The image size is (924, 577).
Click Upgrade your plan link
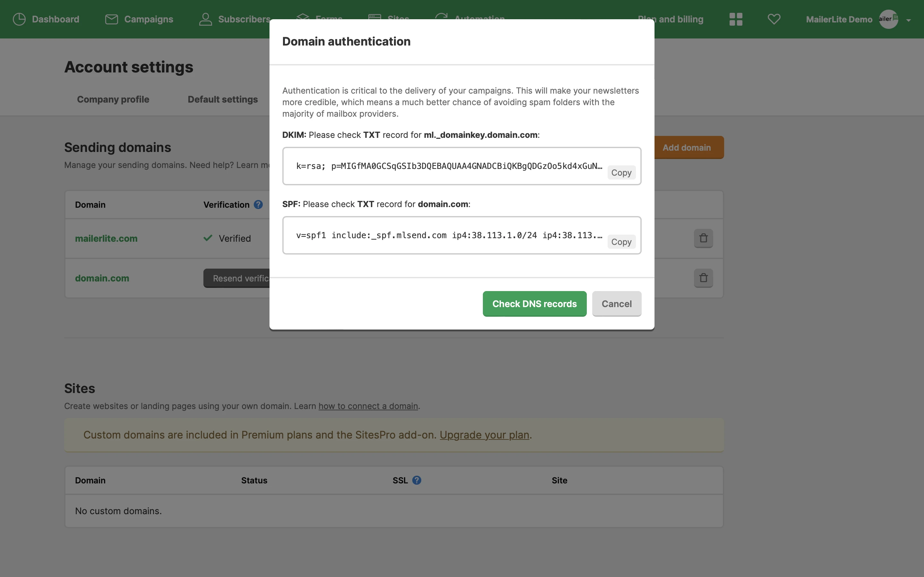coord(484,435)
